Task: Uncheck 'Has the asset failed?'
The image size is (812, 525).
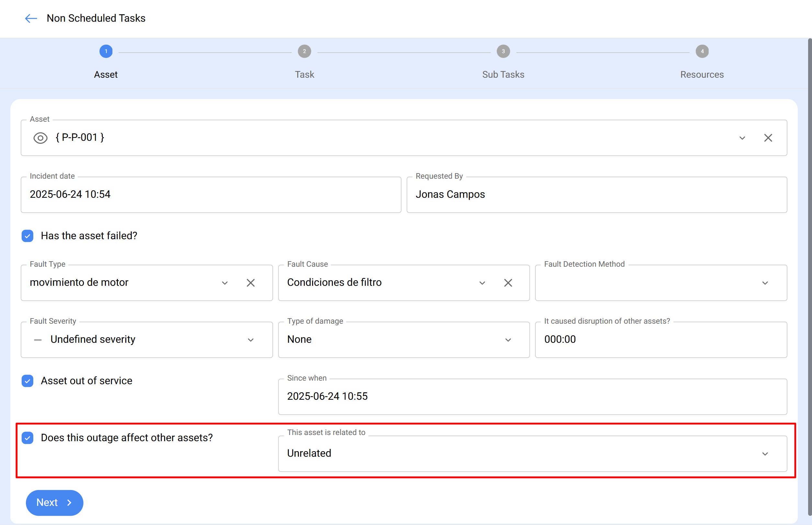Action: pyautogui.click(x=27, y=236)
